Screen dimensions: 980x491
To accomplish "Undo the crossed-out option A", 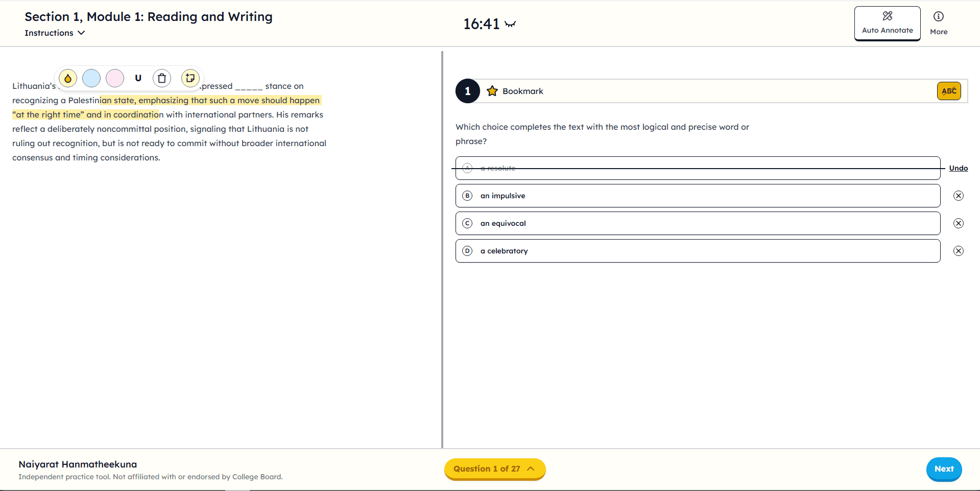I will point(958,168).
